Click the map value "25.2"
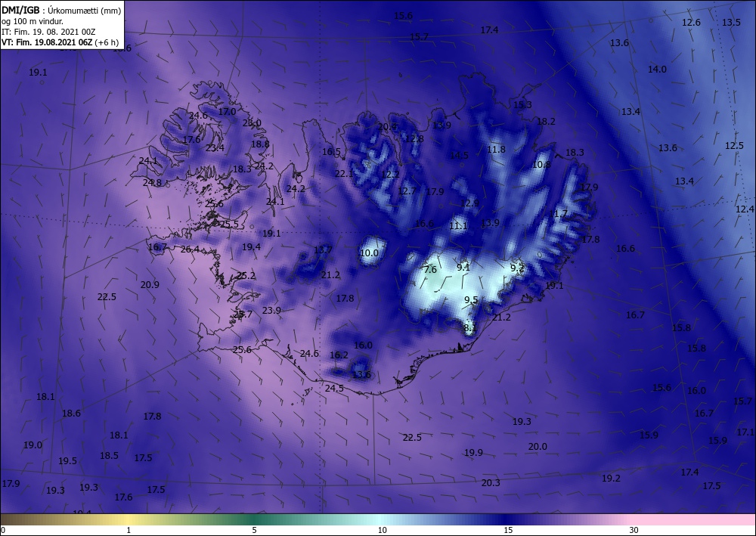This screenshot has height=536, width=756. point(246,276)
